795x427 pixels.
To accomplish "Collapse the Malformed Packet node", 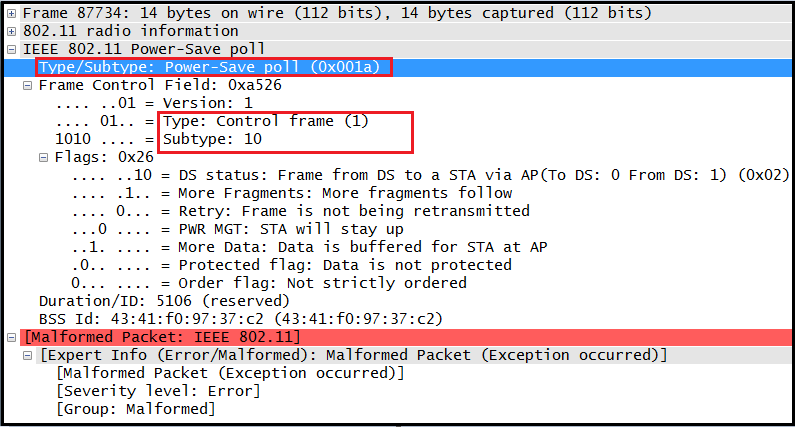I will click(x=11, y=338).
